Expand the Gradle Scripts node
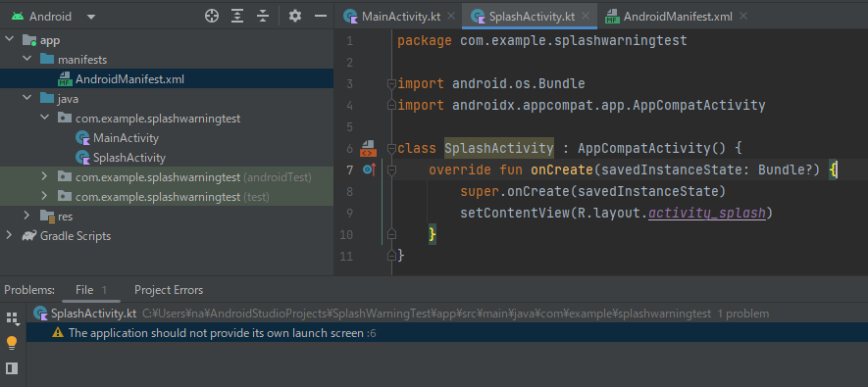Screen dimensions: 868x387 coord(9,235)
